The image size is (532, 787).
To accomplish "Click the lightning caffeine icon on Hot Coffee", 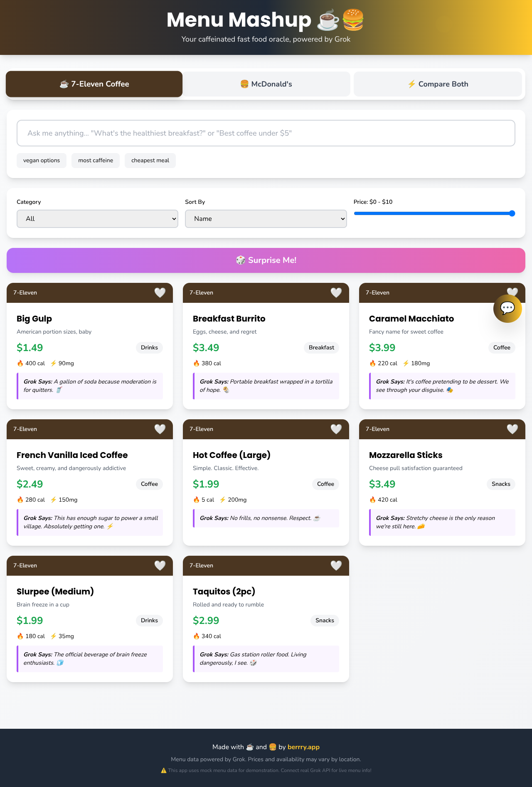I will pos(223,500).
